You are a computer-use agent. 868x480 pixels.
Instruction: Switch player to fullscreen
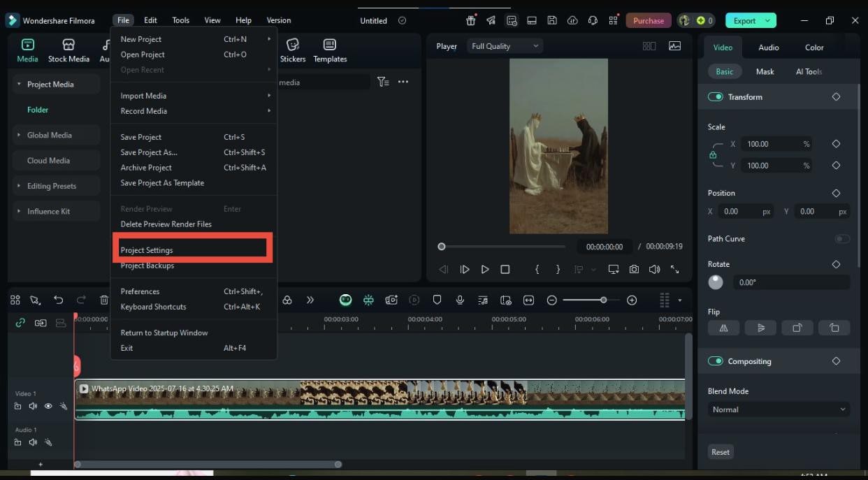675,269
